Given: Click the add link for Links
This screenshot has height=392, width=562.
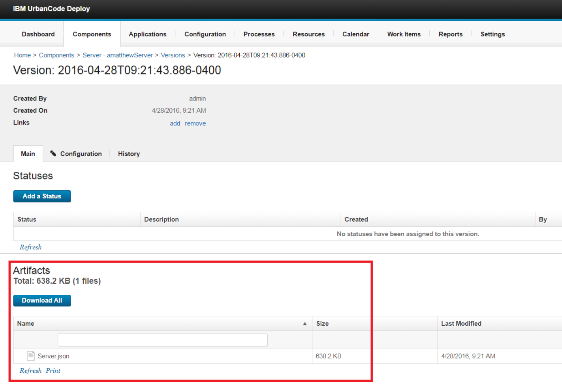Looking at the screenshot, I should (x=175, y=123).
